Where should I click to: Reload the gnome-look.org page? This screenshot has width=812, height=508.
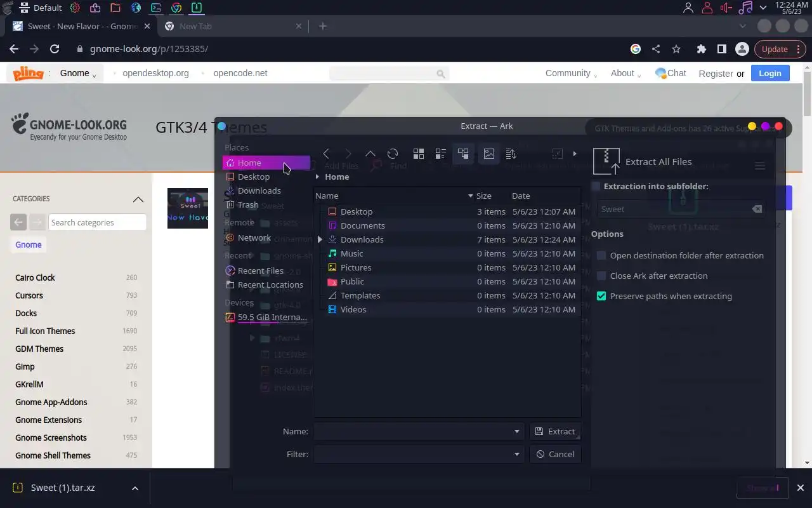pos(55,49)
